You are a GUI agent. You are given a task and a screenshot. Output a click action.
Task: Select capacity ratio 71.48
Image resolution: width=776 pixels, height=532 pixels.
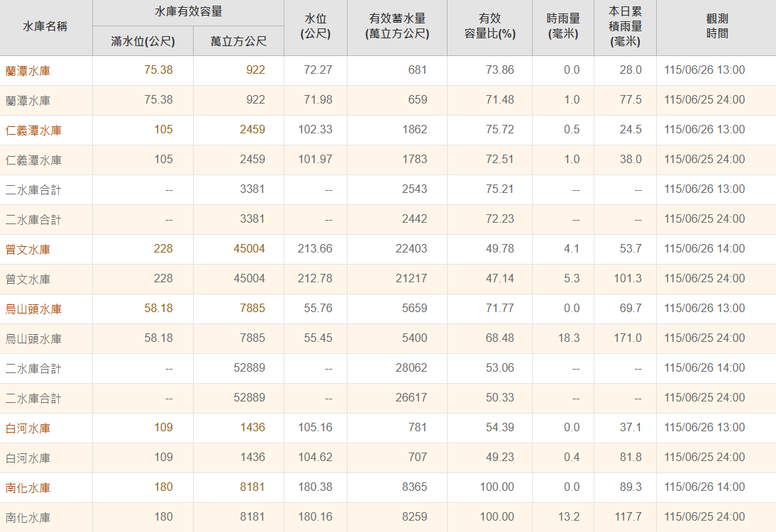(x=500, y=99)
